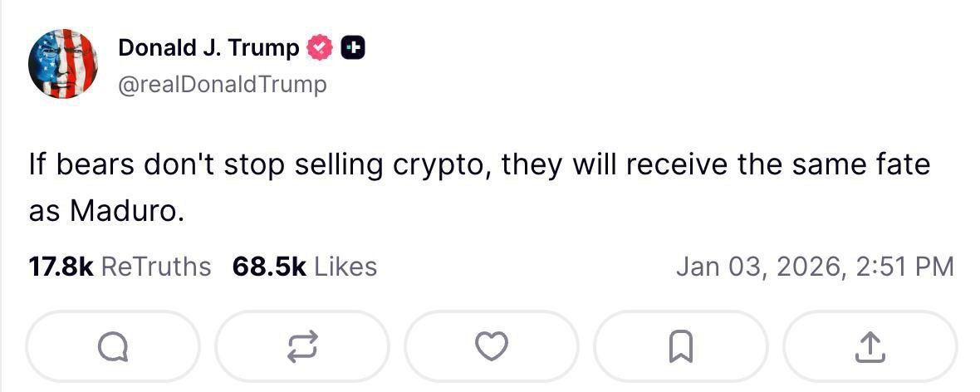
Task: Open the flag-painted profile avatar
Action: (x=63, y=64)
